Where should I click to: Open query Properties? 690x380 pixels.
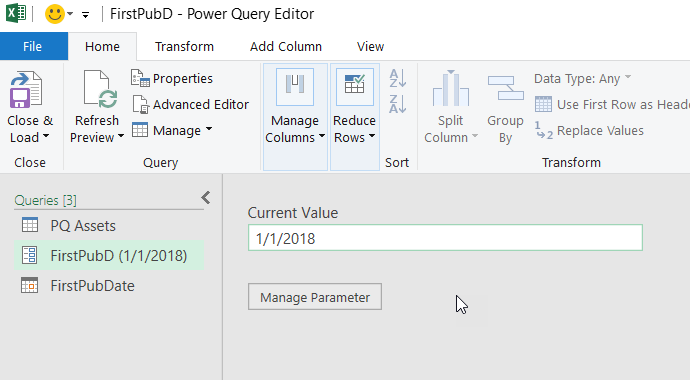click(172, 78)
